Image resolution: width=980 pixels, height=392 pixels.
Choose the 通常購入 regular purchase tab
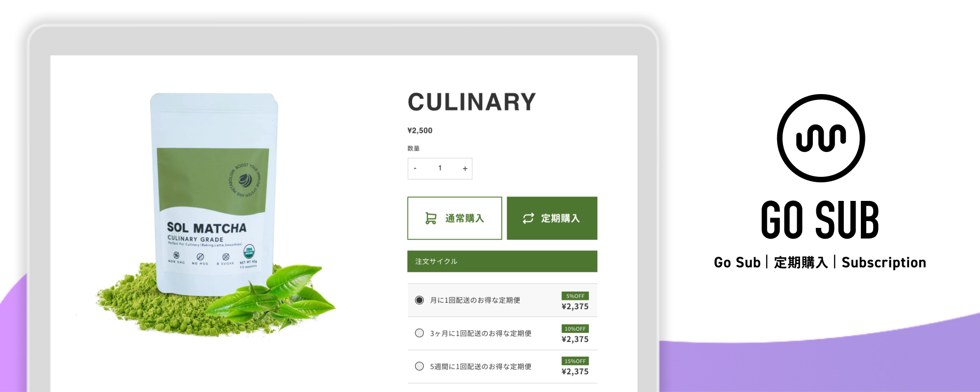pos(455,218)
